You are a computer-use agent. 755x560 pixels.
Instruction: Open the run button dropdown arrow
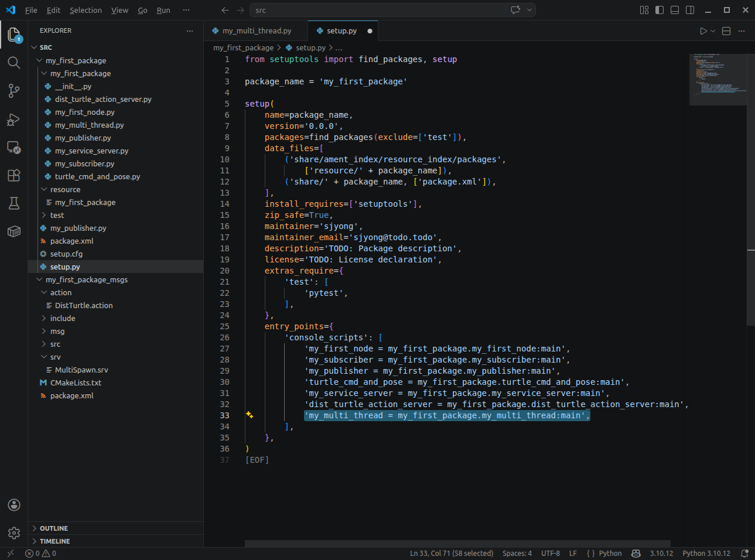pos(713,31)
